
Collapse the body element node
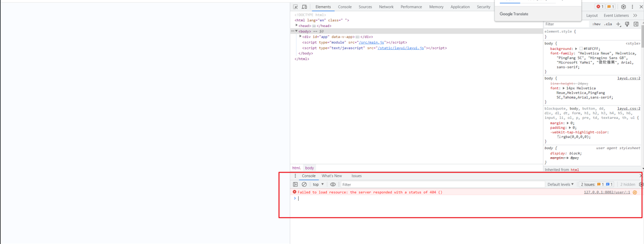[296, 31]
